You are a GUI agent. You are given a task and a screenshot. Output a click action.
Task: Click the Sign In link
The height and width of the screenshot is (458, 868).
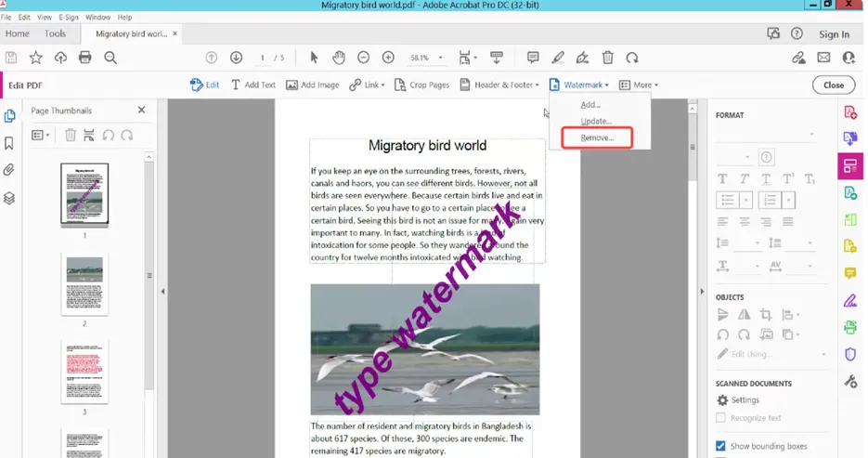(x=835, y=34)
